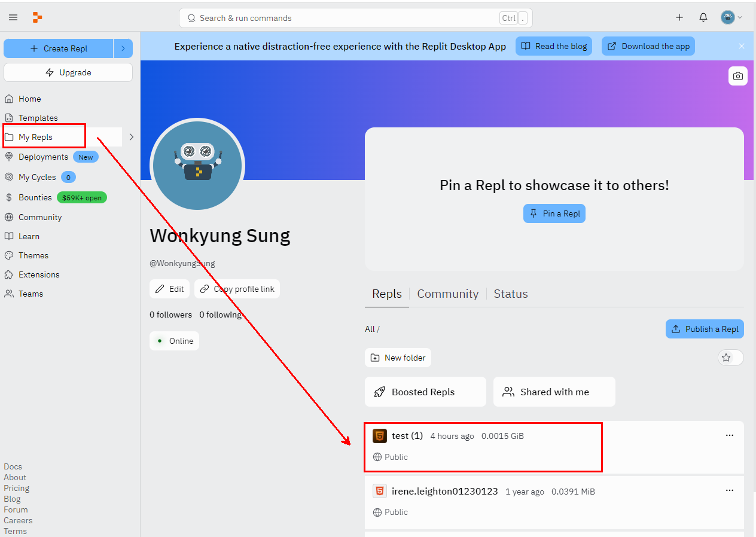Open the Shared with me folder
Screen dimensions: 756x537
554,392
